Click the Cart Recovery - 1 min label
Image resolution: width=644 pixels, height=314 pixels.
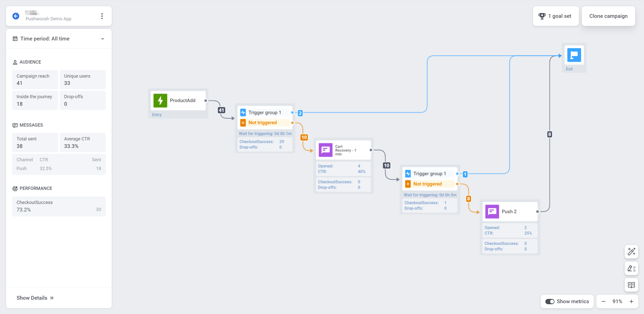(346, 150)
